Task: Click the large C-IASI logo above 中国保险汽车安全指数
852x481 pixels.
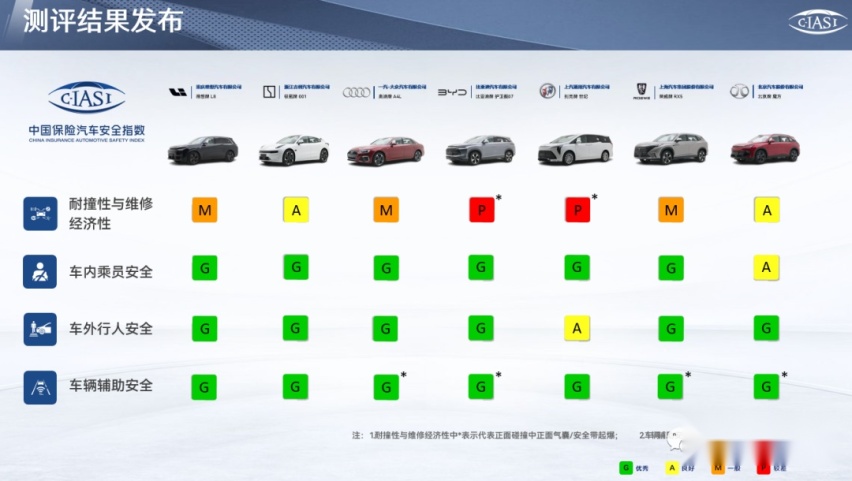Action: pos(87,98)
